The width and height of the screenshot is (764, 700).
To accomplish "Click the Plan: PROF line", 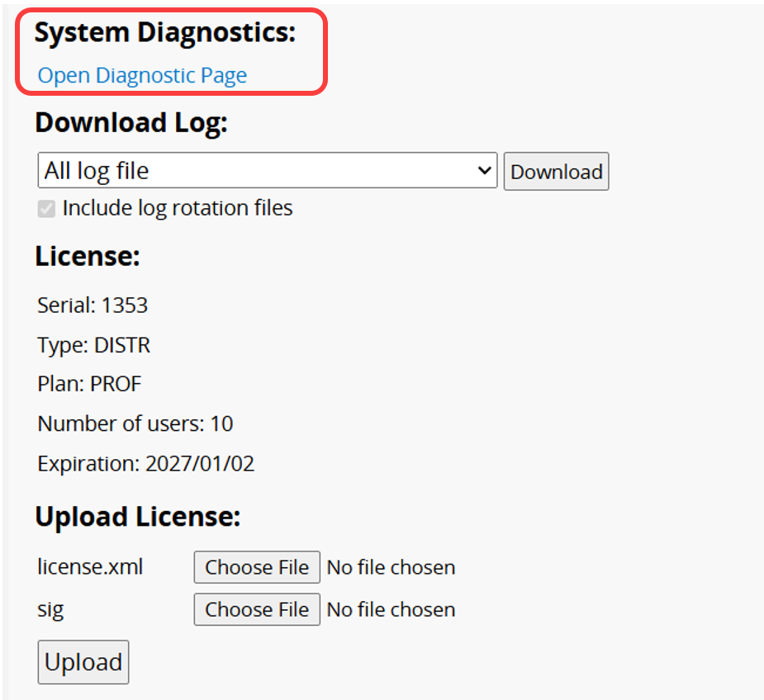I will click(89, 384).
